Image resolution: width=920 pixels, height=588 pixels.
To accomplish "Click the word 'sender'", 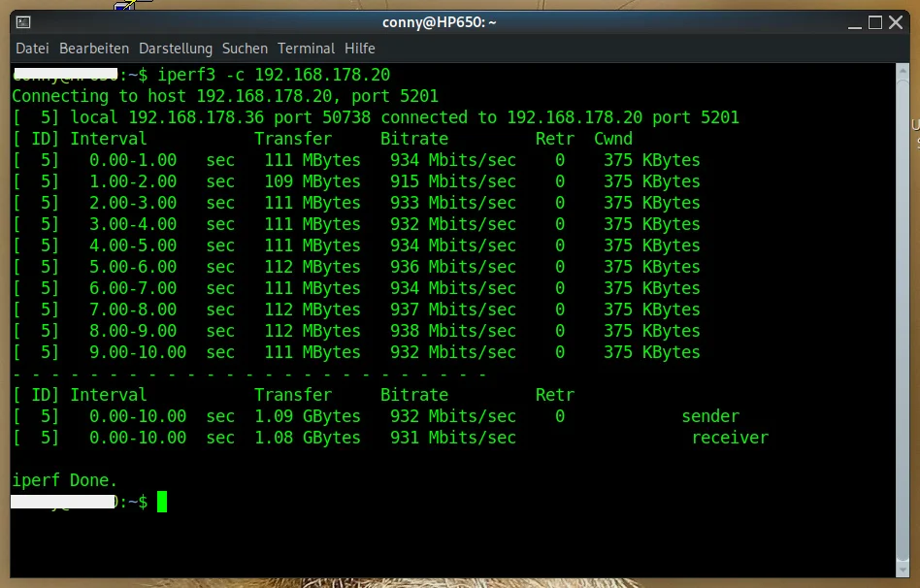I will coord(710,416).
